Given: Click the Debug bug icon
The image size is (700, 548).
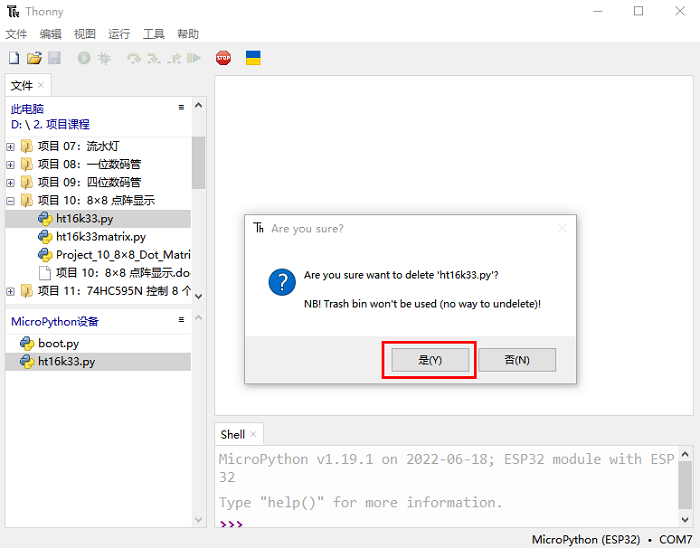Looking at the screenshot, I should pos(104,59).
